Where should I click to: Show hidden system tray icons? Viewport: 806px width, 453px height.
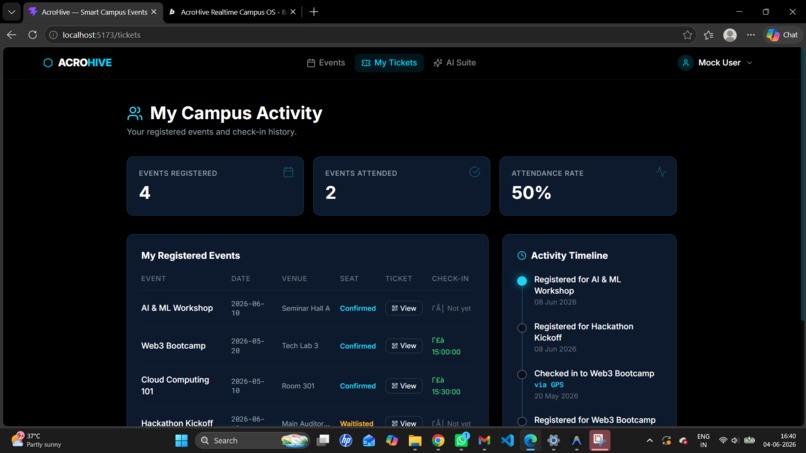point(649,441)
